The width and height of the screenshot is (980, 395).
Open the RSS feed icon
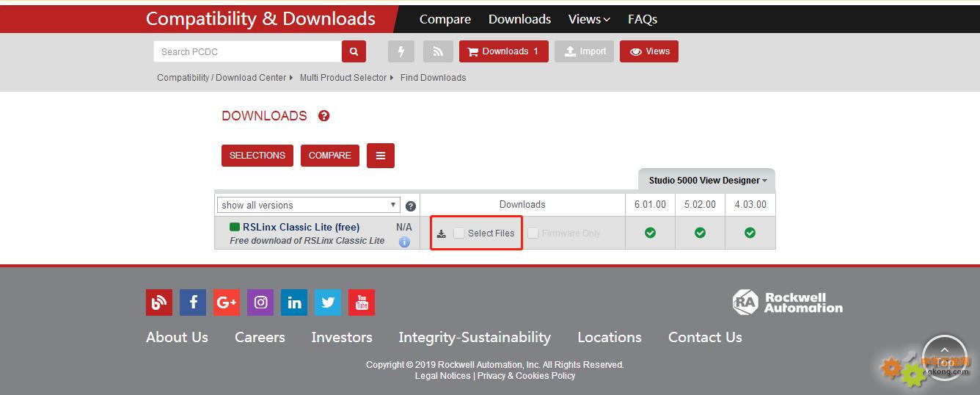438,51
